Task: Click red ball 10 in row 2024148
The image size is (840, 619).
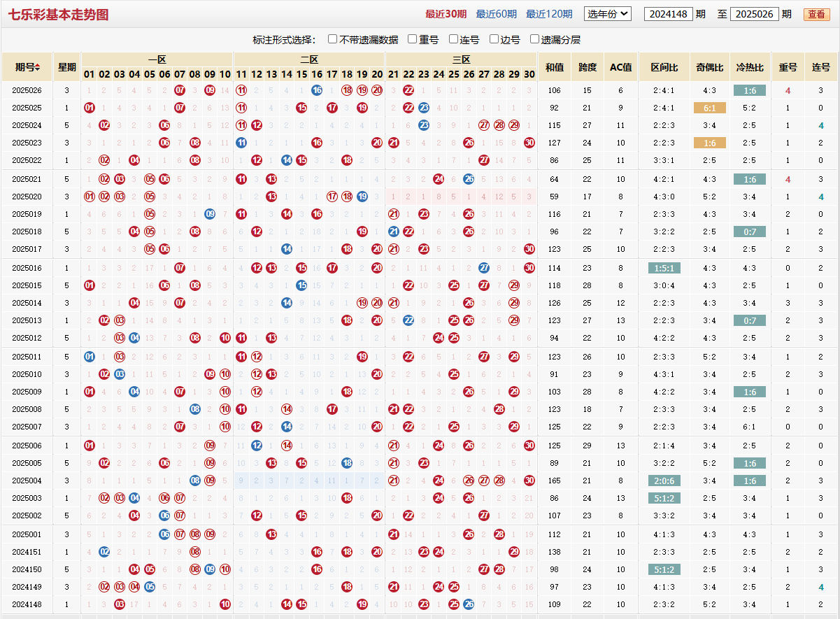Action: [225, 604]
